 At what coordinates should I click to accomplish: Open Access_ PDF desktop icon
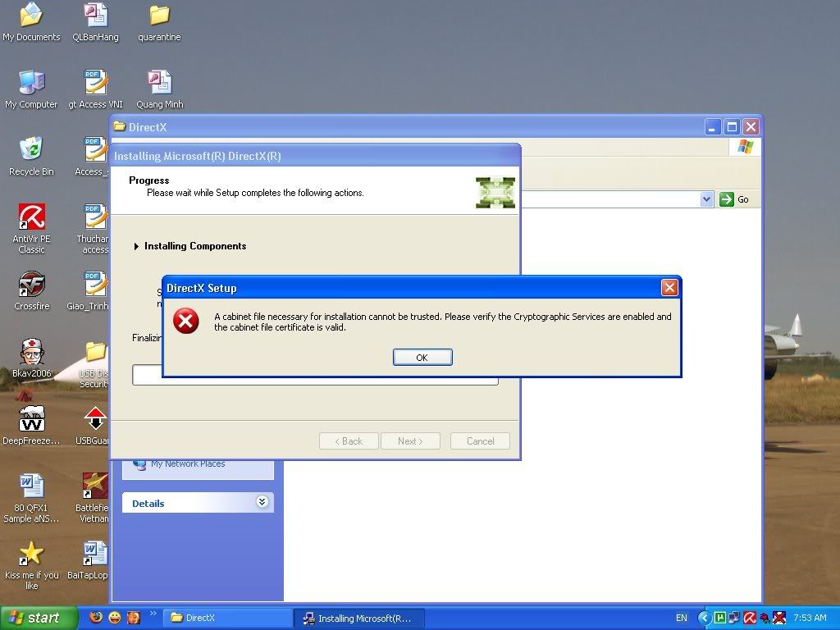point(93,157)
